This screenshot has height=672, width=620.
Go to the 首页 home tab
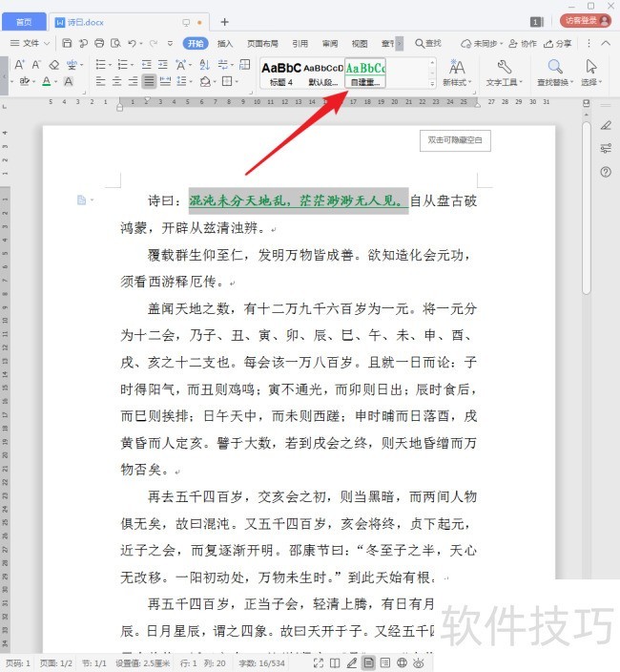pyautogui.click(x=24, y=22)
